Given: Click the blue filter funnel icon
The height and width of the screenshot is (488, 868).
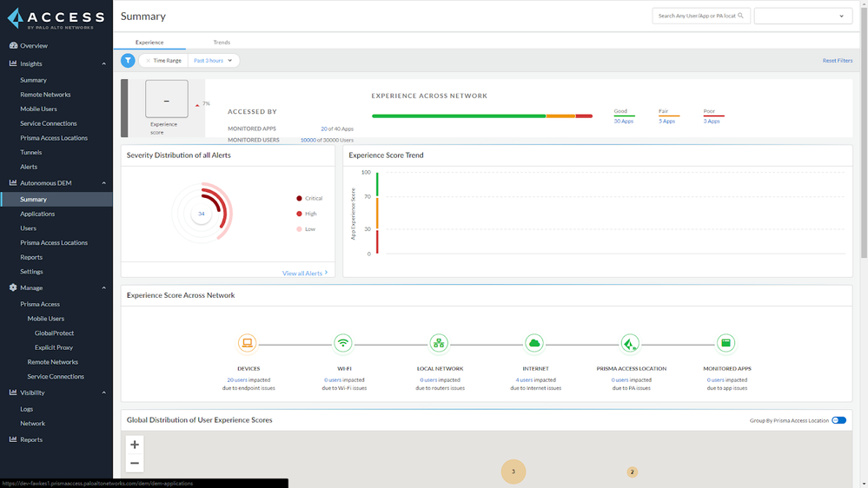Looking at the screenshot, I should (x=128, y=61).
